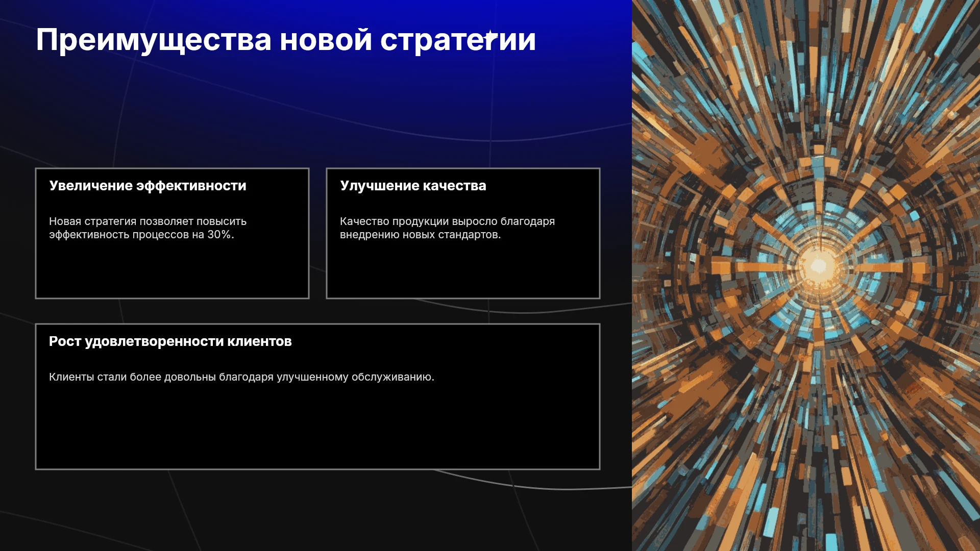Click the text "Новая стратегия позволяет повысить"
The width and height of the screenshot is (980, 551).
tap(148, 221)
